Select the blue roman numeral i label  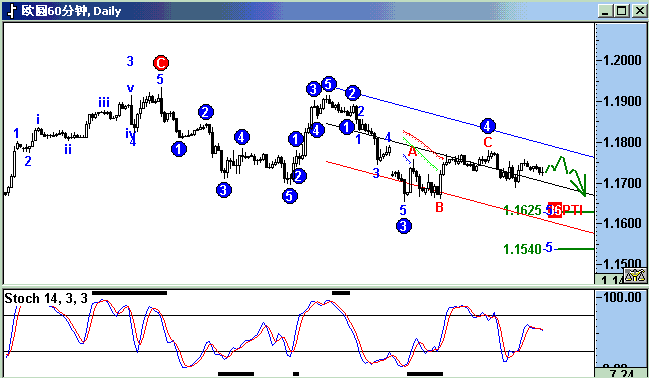tap(38, 120)
